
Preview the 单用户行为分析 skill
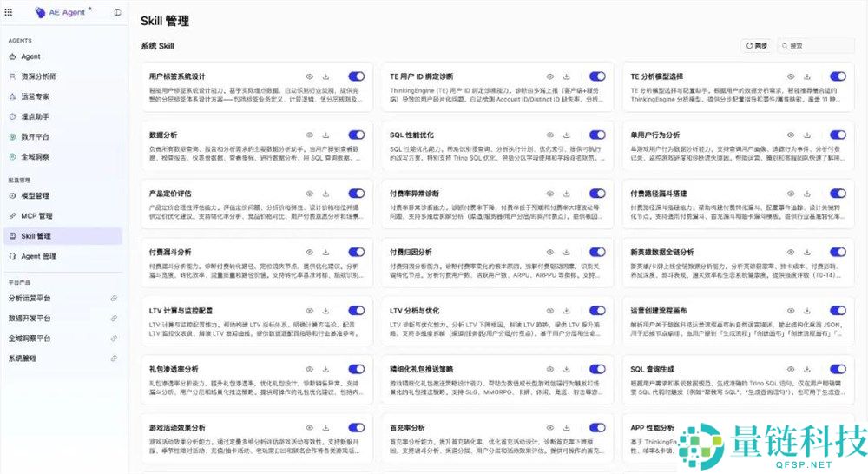tap(791, 135)
